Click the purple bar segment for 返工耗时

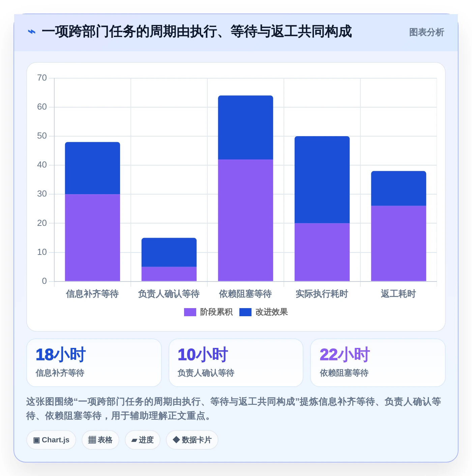pyautogui.click(x=399, y=243)
